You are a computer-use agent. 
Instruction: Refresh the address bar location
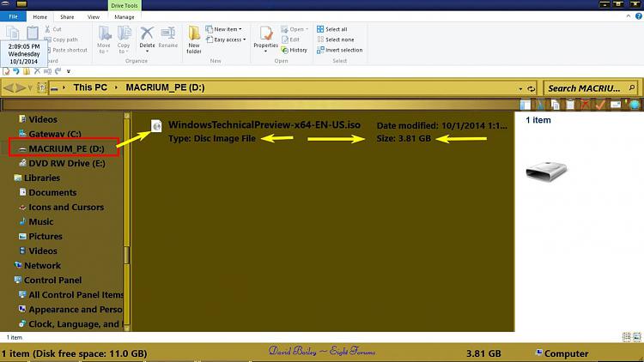point(531,88)
